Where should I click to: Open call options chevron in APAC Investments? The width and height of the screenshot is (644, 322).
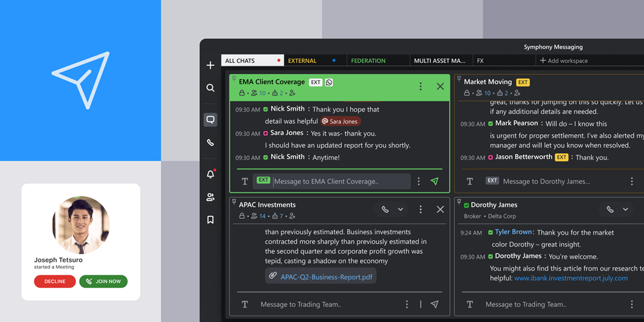coord(401,209)
